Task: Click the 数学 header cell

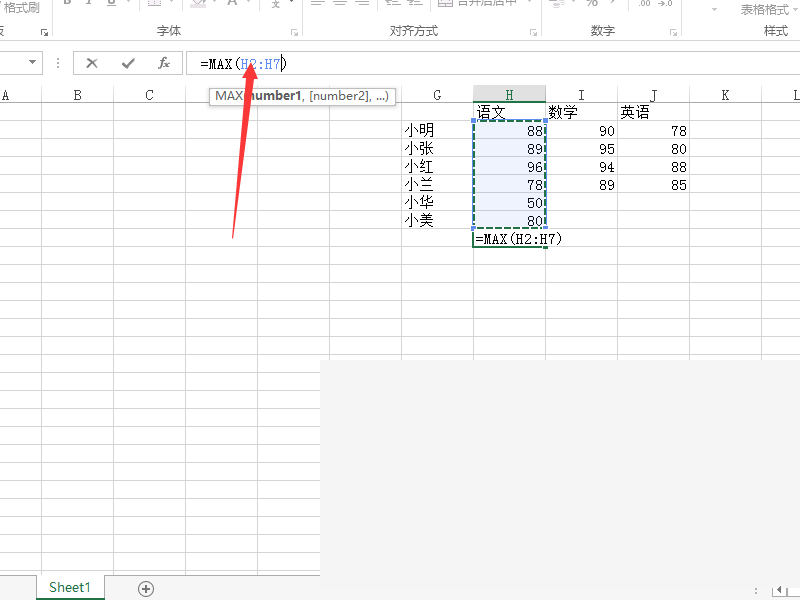Action: click(x=581, y=112)
